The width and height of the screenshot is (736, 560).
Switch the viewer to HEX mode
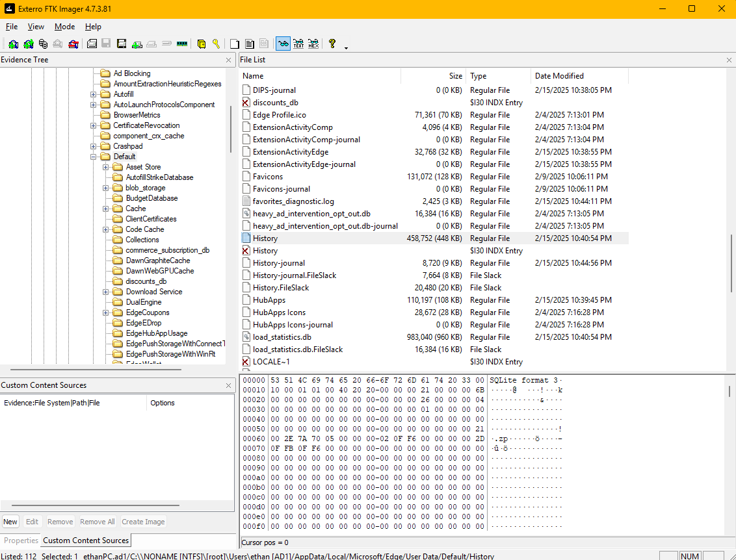[x=313, y=44]
